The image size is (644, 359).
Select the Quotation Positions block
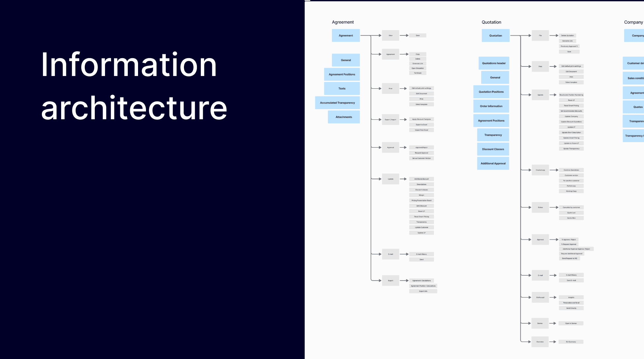click(492, 92)
